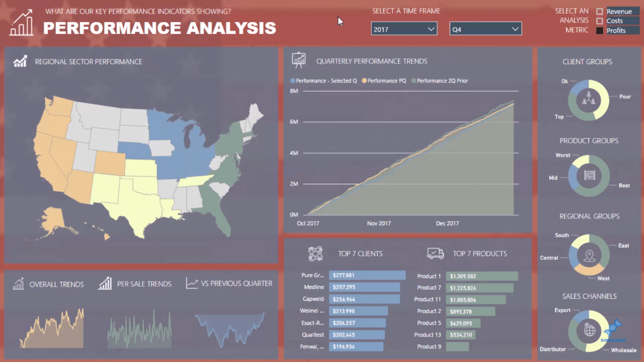Click the Overall Trends bar icon
This screenshot has height=362, width=644.
click(x=18, y=284)
